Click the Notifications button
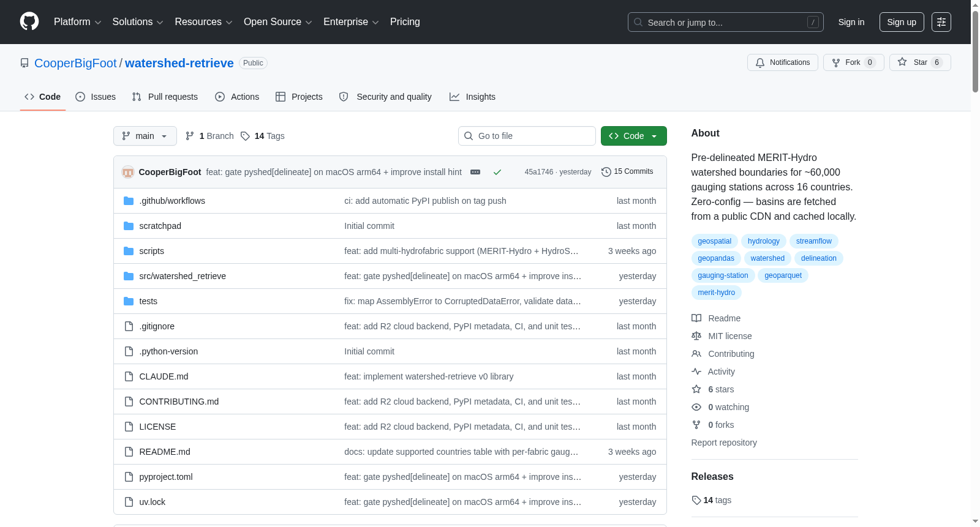The width and height of the screenshot is (980, 527). (783, 62)
